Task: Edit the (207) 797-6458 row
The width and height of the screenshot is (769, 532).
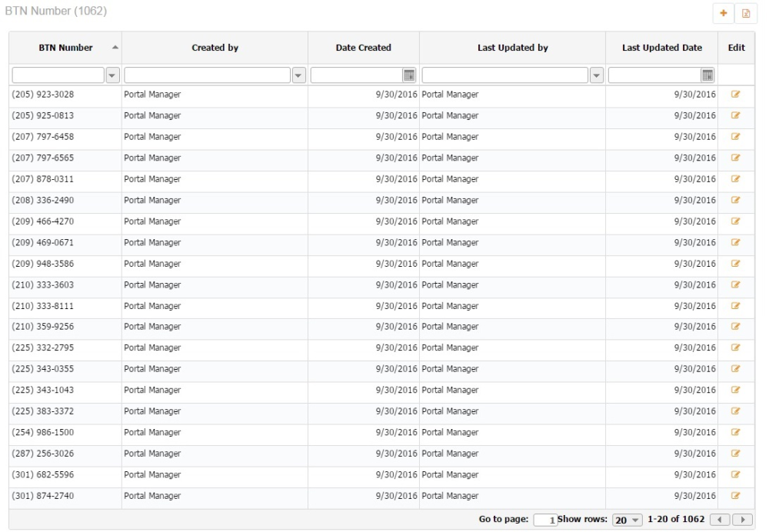Action: [736, 137]
